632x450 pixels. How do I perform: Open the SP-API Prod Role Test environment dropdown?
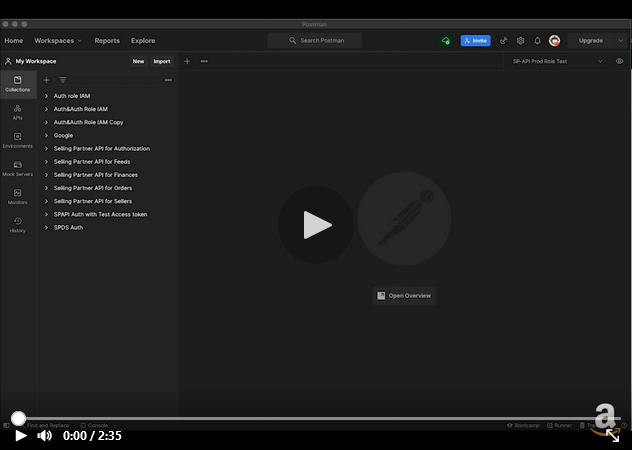(556, 61)
